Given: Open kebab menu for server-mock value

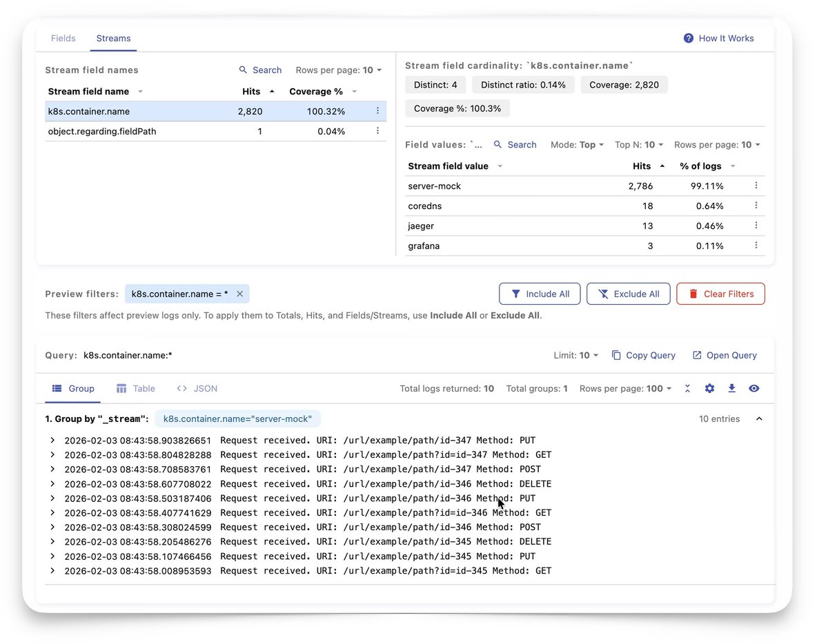Looking at the screenshot, I should click(x=756, y=185).
